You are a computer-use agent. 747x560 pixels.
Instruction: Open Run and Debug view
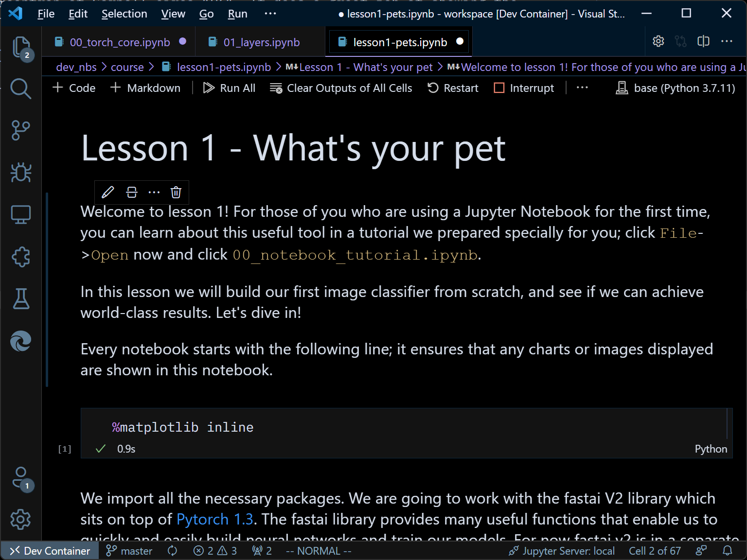click(20, 172)
